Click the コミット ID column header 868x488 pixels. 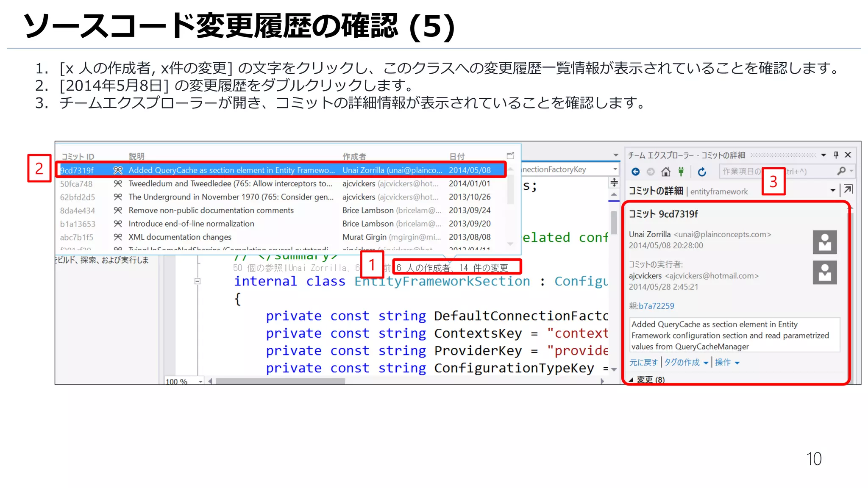78,156
